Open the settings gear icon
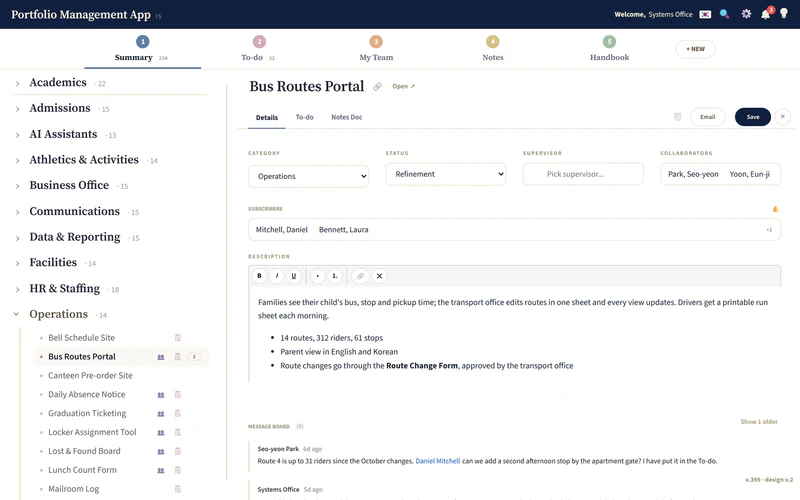 point(746,14)
